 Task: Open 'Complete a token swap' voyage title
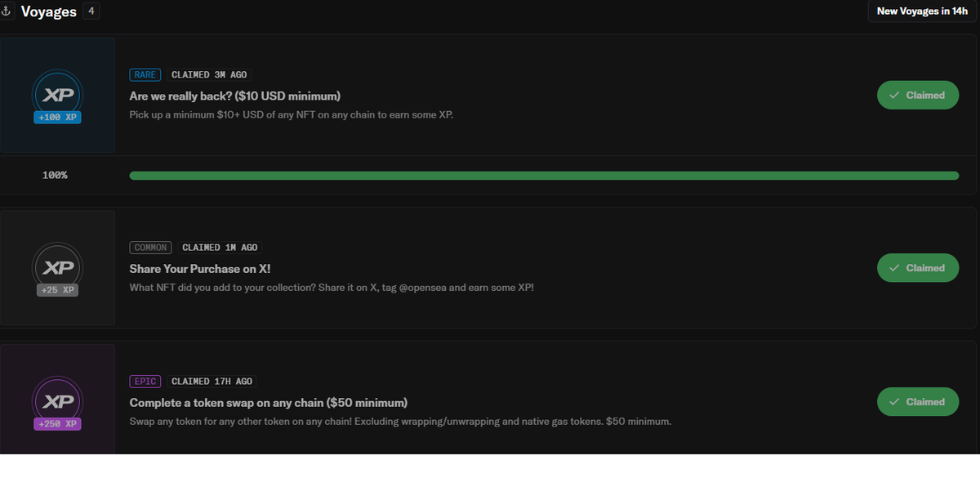[269, 403]
